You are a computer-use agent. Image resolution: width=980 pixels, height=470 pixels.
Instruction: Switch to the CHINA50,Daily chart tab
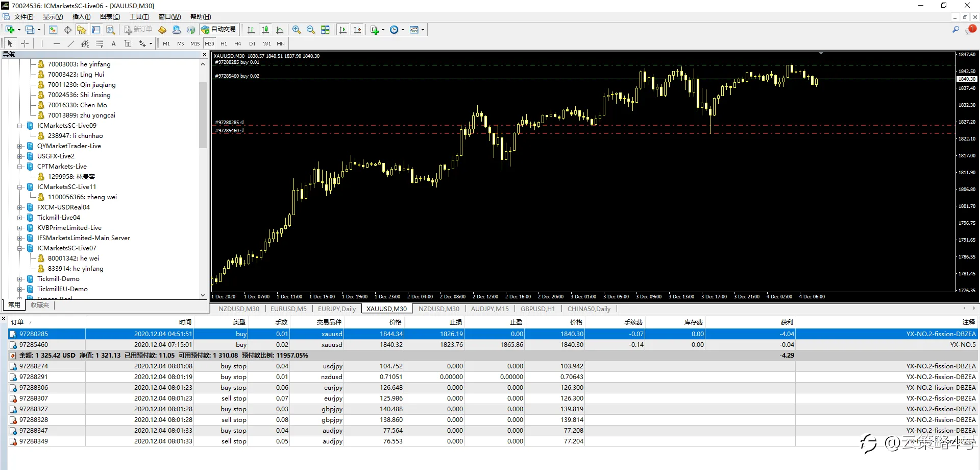click(589, 309)
